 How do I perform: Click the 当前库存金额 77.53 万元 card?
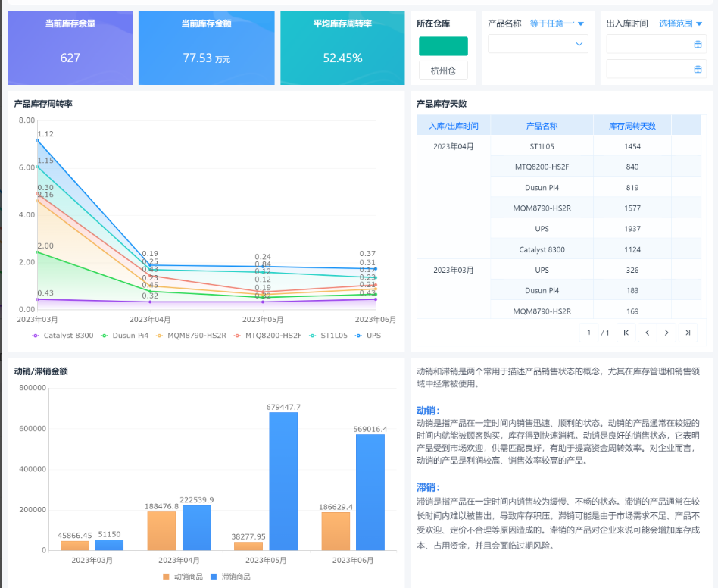pos(207,48)
